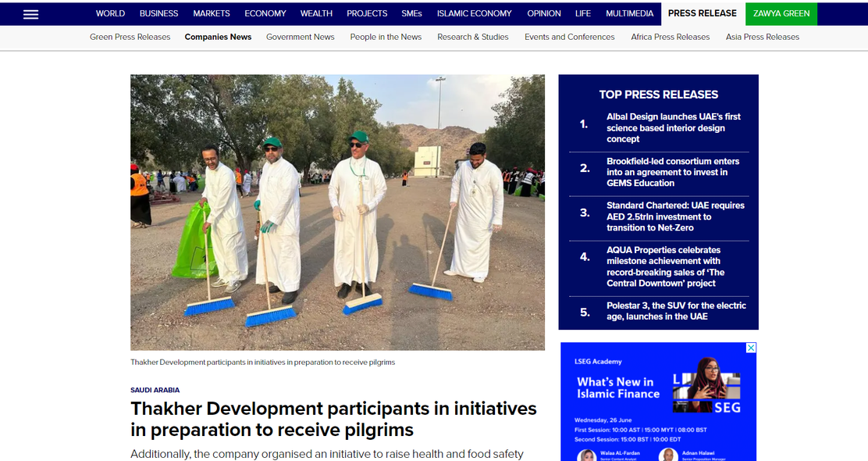
Task: Select MARKETS in the top navigation
Action: point(212,13)
